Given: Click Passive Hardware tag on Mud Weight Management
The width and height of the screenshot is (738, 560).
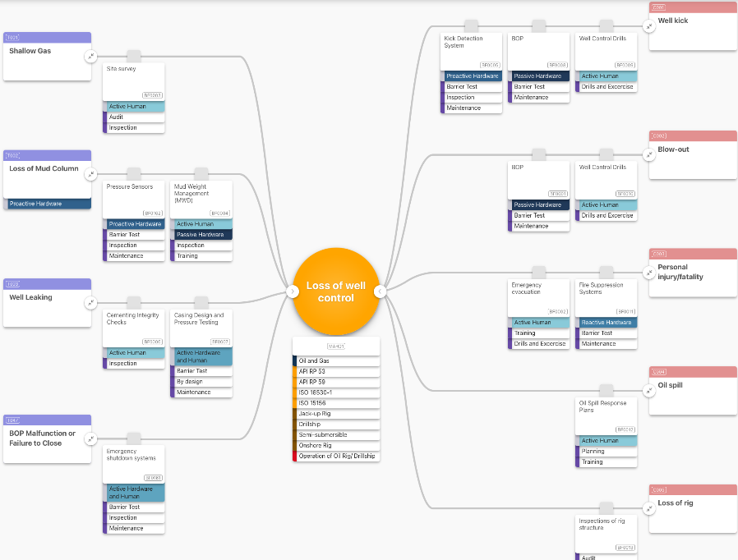Looking at the screenshot, I should click(x=201, y=235).
